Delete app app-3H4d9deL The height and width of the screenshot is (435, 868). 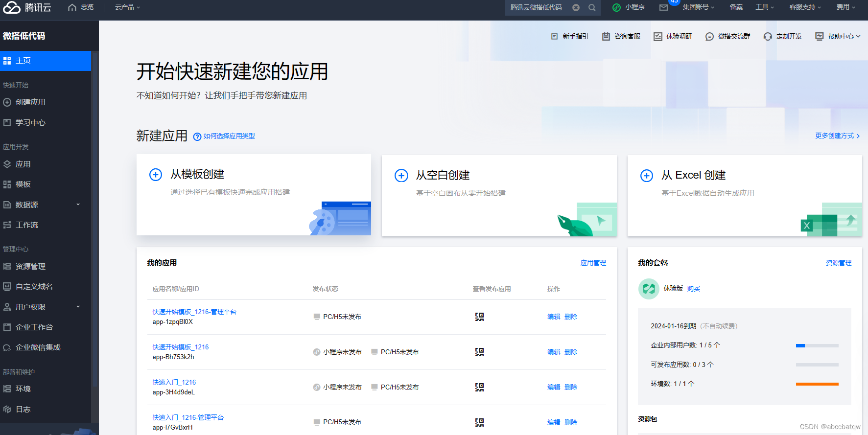tap(571, 388)
